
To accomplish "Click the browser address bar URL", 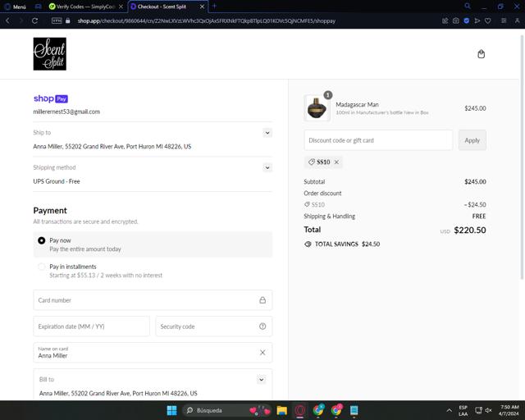I will click(206, 21).
